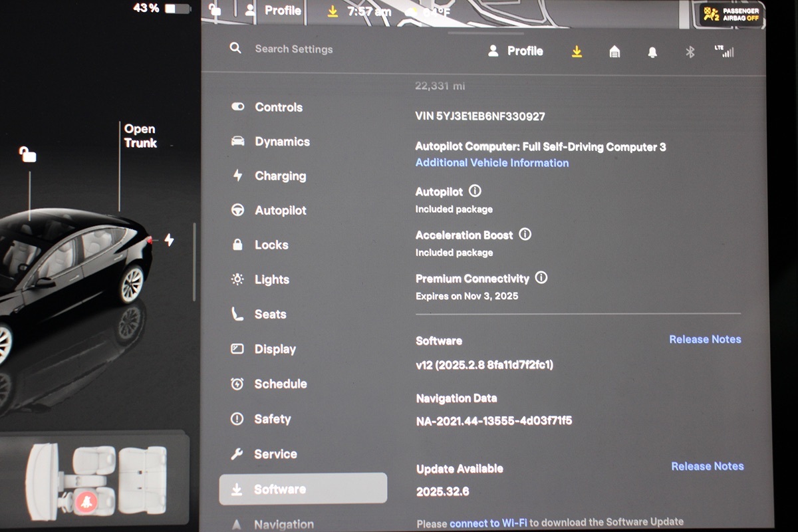Image resolution: width=798 pixels, height=532 pixels.
Task: Open the garage HomeLink icon
Action: click(614, 52)
